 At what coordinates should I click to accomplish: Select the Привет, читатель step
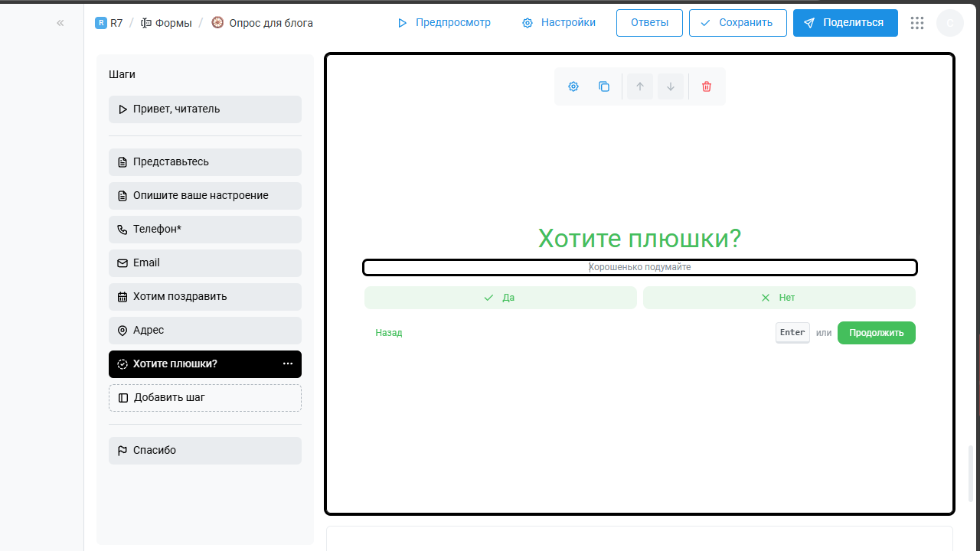click(205, 109)
